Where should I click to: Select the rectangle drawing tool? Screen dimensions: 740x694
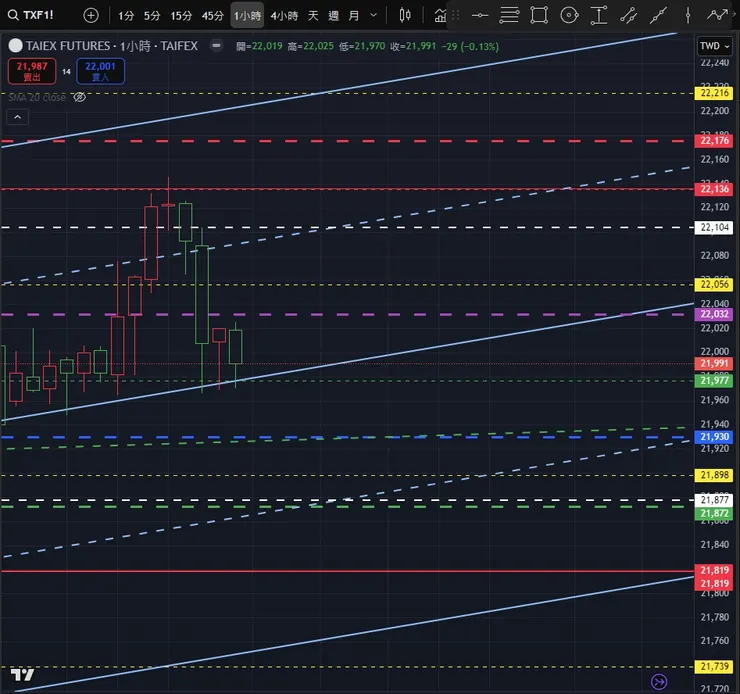click(x=538, y=16)
